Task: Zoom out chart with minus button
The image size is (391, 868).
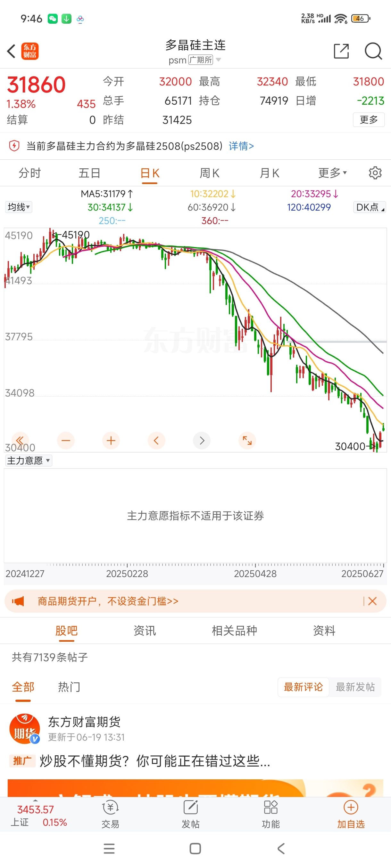Action: (66, 440)
